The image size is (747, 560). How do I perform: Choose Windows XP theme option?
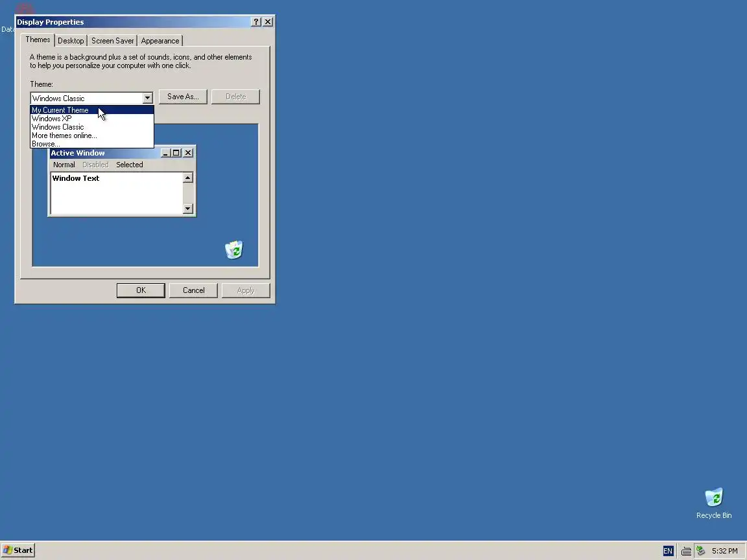point(92,119)
